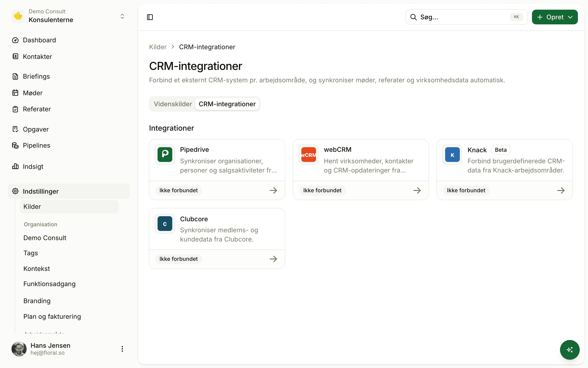Click the Clubcore card title
Image resolution: width=588 pixels, height=368 pixels.
point(194,219)
